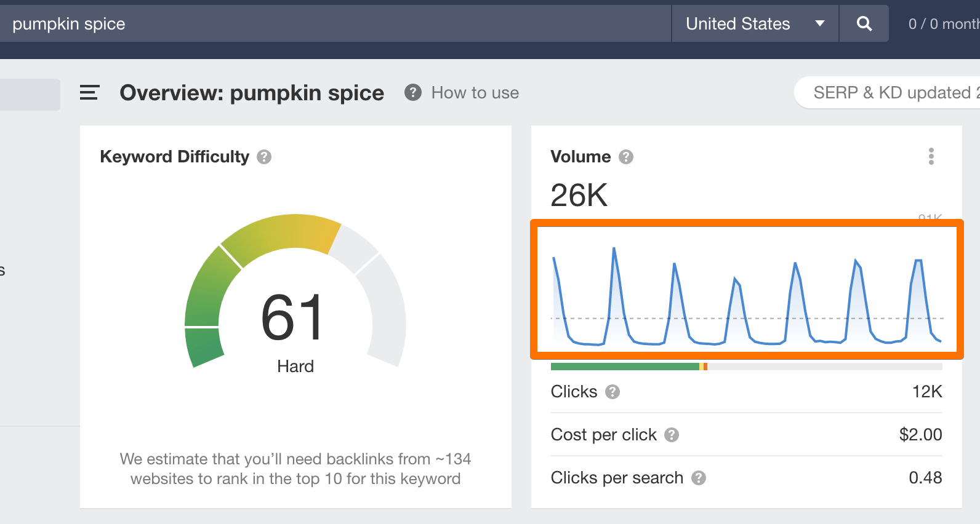980x524 pixels.
Task: Click the country selector dropdown arrow
Action: pos(819,24)
